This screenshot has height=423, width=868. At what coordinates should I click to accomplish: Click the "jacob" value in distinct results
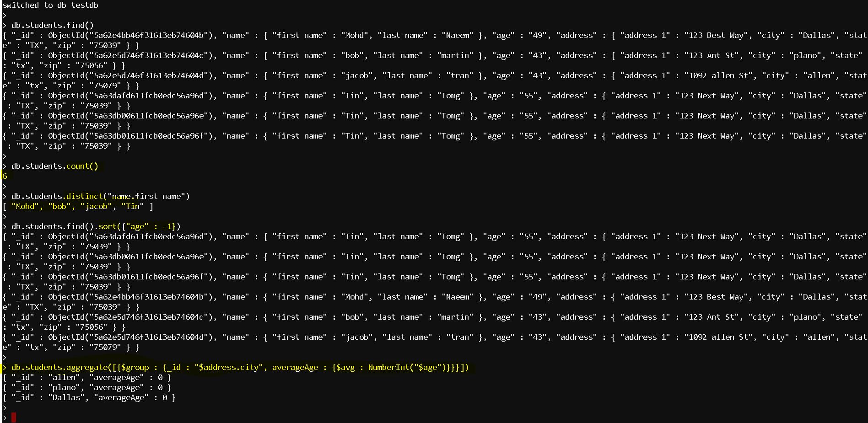pos(96,206)
